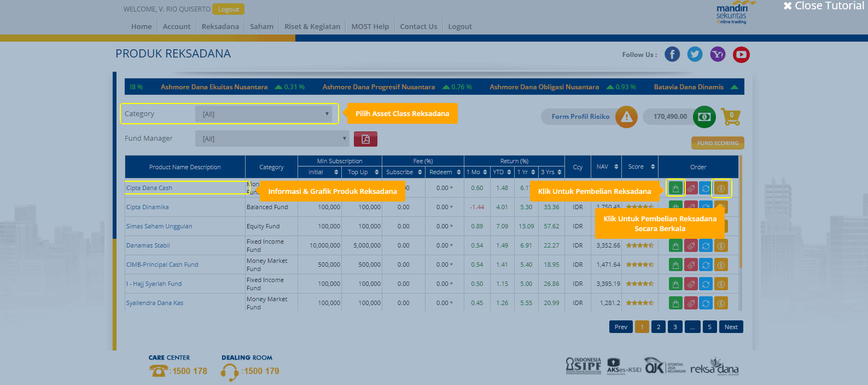Click the green buy icon for Cipta Dana Cash
Image resolution: width=868 pixels, height=385 pixels.
[x=675, y=188]
